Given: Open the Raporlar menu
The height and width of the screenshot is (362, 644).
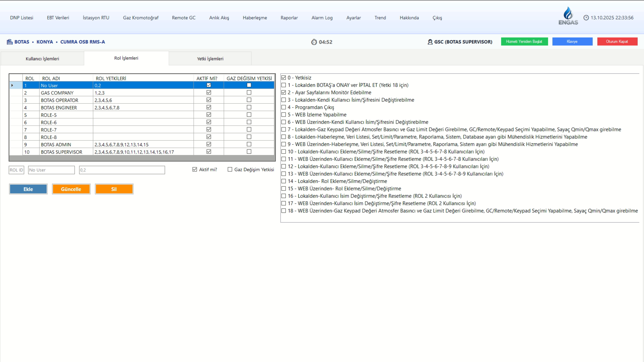Looking at the screenshot, I should coord(289,18).
